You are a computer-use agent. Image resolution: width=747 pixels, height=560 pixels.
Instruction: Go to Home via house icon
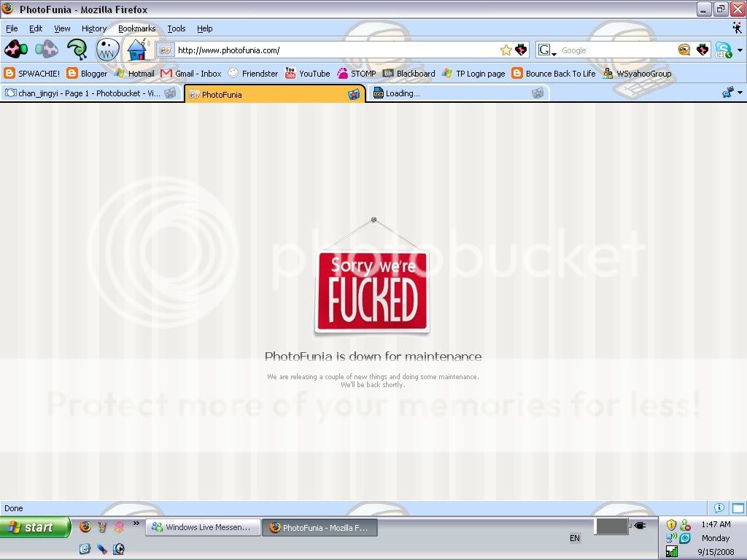(x=138, y=49)
